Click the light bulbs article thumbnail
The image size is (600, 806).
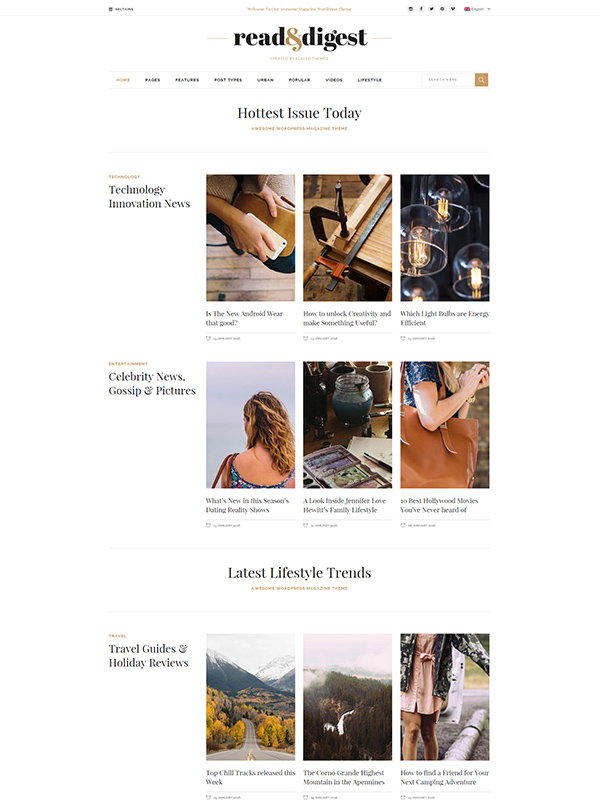pyautogui.click(x=445, y=237)
